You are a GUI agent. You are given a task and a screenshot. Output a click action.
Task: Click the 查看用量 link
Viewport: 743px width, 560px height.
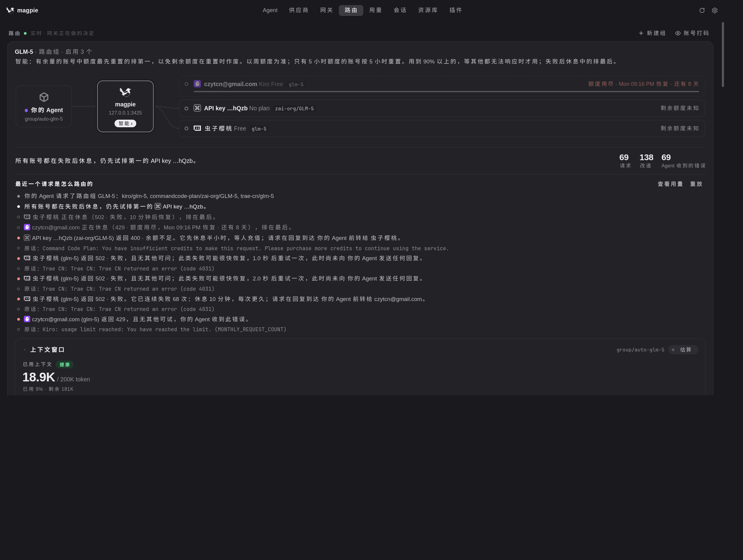pyautogui.click(x=670, y=184)
